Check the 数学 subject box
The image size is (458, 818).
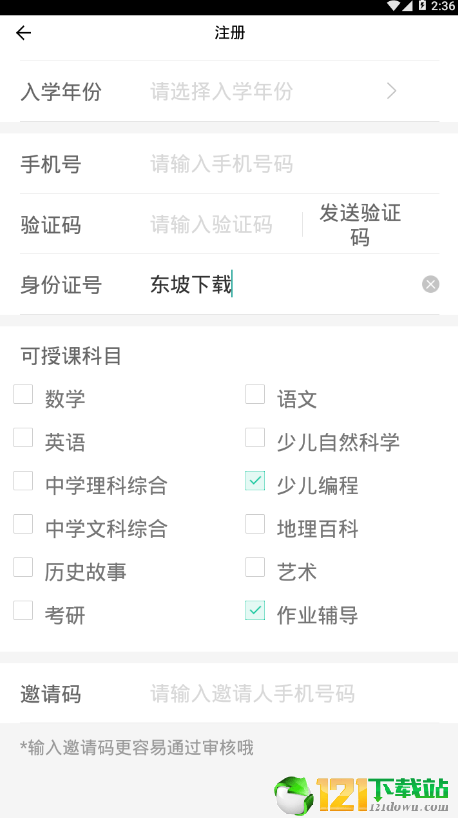point(23,394)
